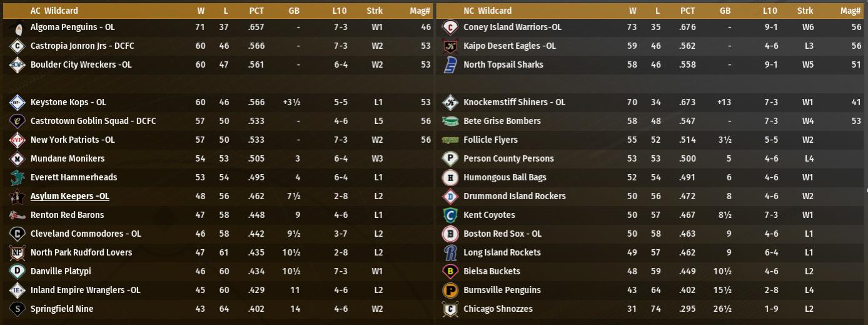Open the Asylum Keepers -OL team page

pyautogui.click(x=70, y=197)
